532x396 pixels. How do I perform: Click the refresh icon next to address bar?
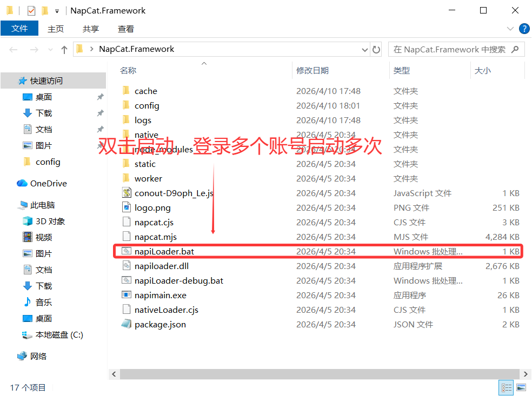click(x=376, y=49)
